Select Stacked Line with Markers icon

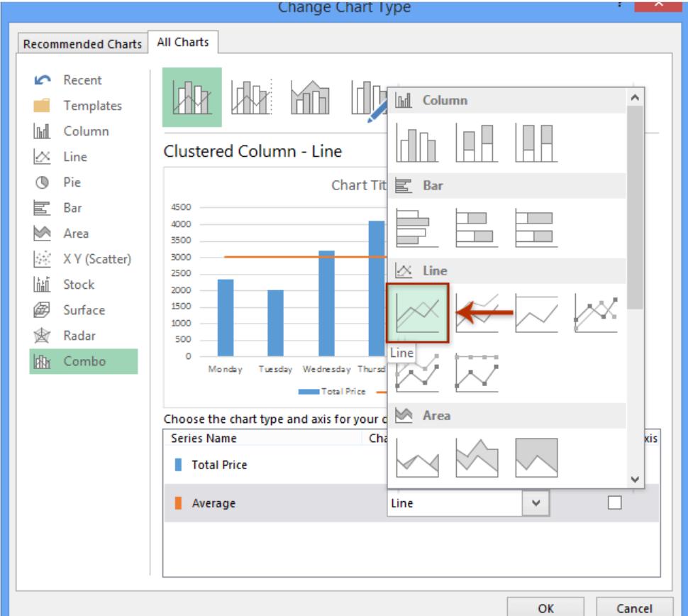417,373
